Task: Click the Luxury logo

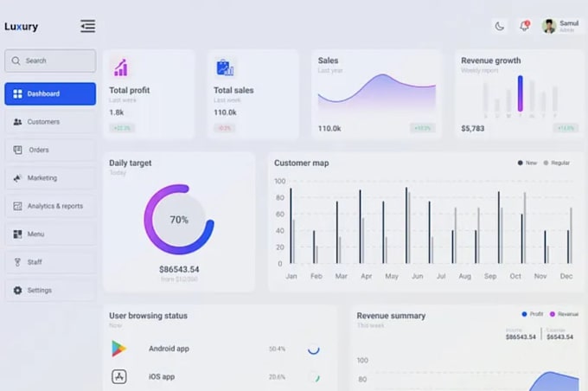Action: click(21, 27)
